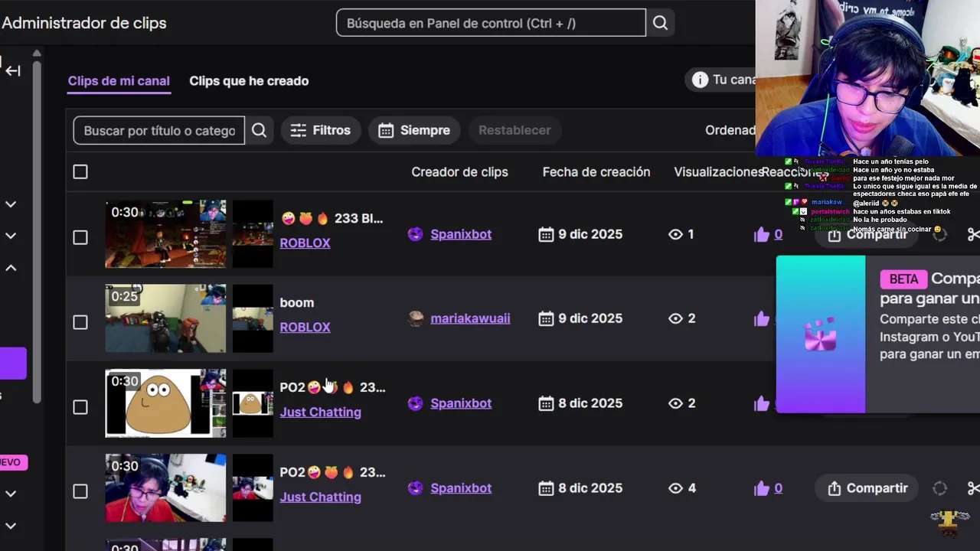
Task: Open the Pou clip thumbnail
Action: [165, 403]
